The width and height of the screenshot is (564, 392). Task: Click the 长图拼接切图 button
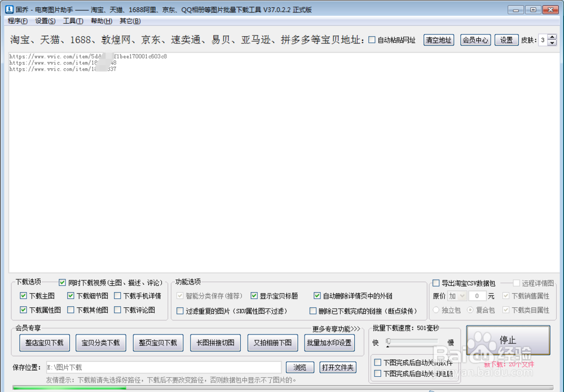(x=215, y=343)
